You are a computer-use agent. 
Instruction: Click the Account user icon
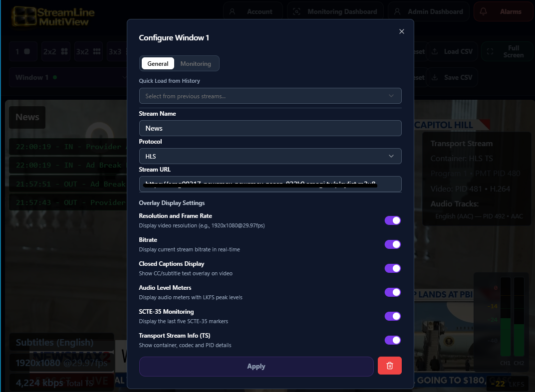(x=232, y=11)
